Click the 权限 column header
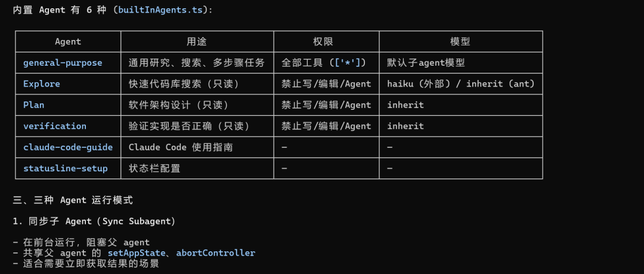Image resolution: width=644 pixels, height=274 pixels. pos(326,42)
